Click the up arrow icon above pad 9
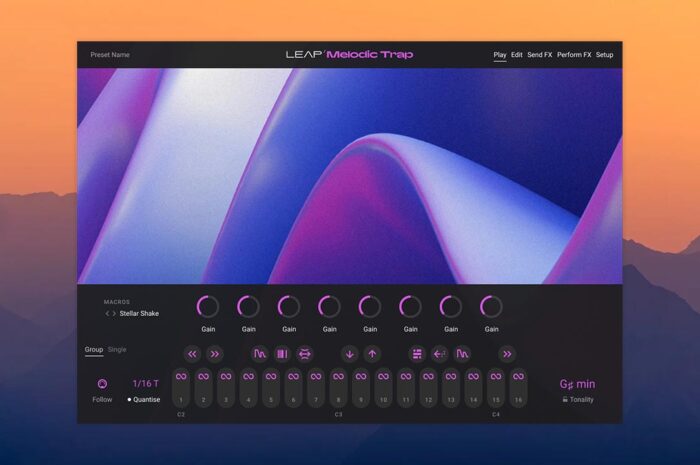The height and width of the screenshot is (465, 700). (x=372, y=354)
